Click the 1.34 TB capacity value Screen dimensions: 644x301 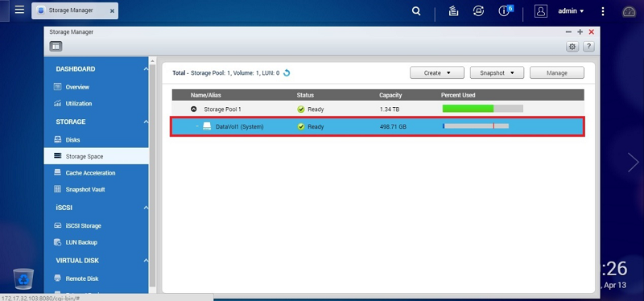point(390,109)
